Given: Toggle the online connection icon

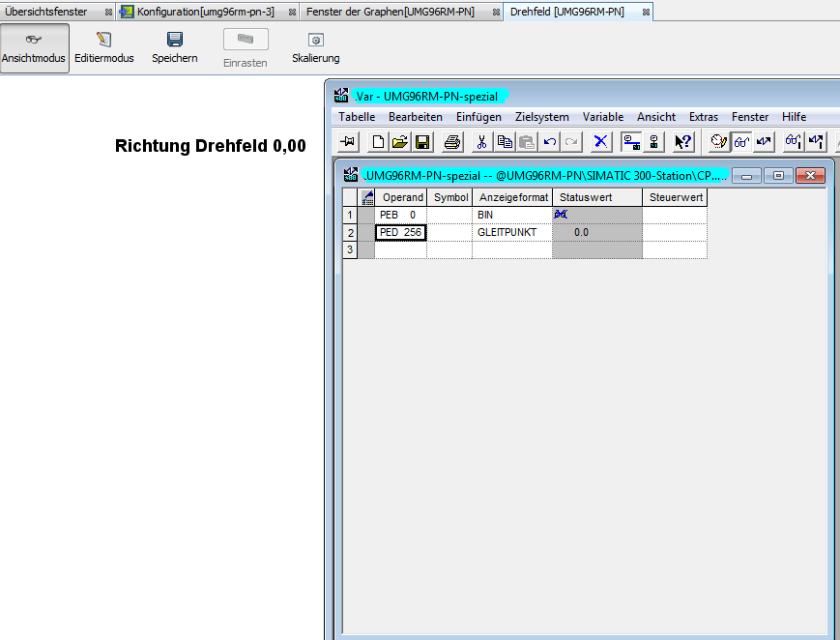Looking at the screenshot, I should tap(631, 142).
